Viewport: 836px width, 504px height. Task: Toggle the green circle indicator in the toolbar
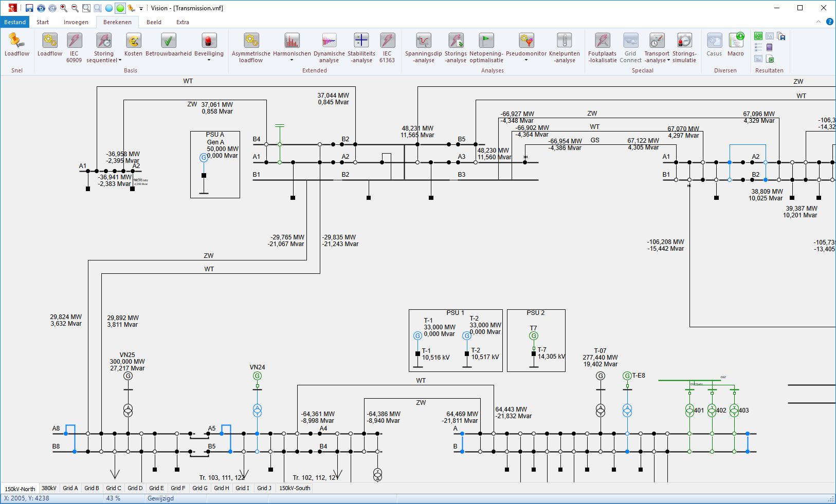[x=119, y=8]
